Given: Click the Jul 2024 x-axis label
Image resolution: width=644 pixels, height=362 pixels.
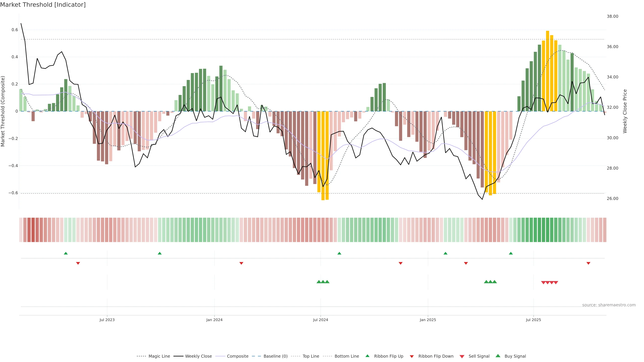Looking at the screenshot, I should (320, 320).
